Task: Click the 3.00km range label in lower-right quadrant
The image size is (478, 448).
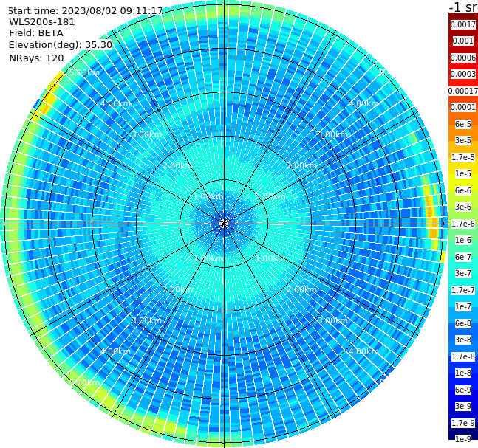Action: click(x=332, y=320)
